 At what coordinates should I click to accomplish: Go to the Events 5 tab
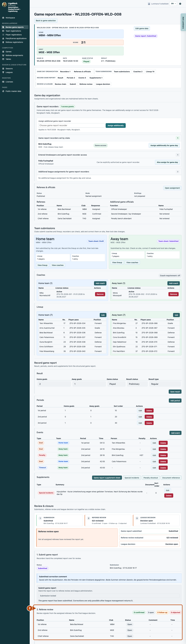[x=82, y=78]
